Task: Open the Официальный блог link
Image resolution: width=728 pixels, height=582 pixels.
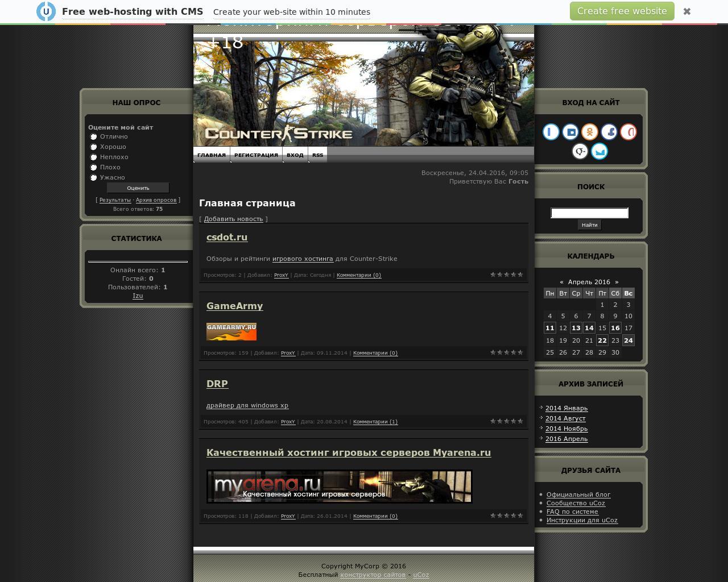Action: (578, 494)
